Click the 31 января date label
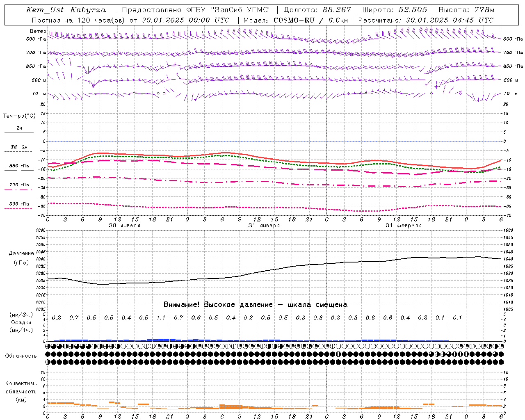525x420 pixels. [264, 226]
